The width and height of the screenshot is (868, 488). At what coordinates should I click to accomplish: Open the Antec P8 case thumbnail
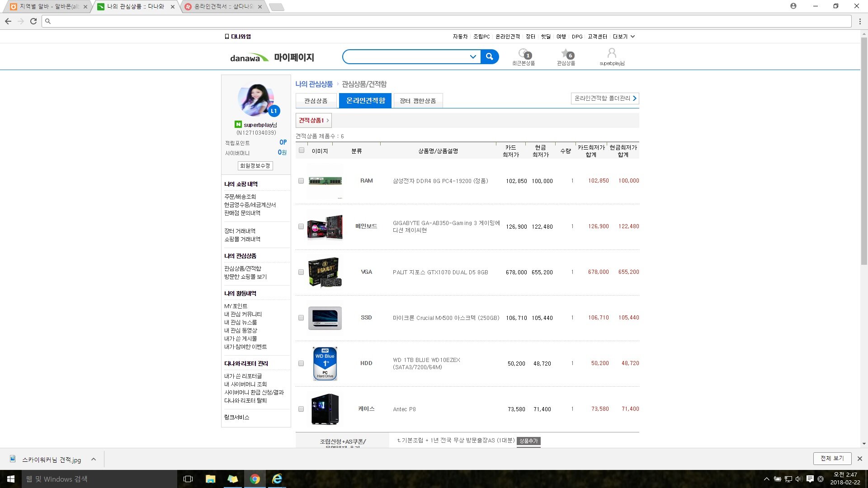325,409
